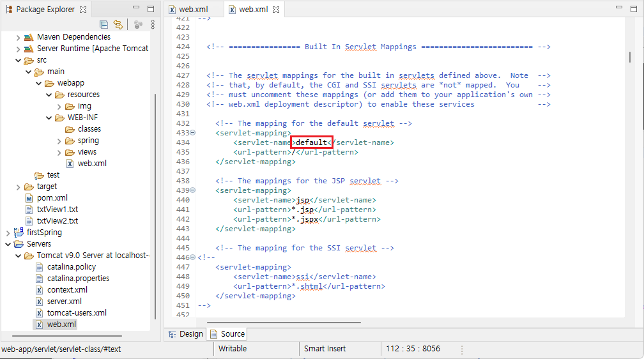The image size is (644, 359).
Task: Click Package Explorer vertical scrollbar
Action: coord(155,206)
